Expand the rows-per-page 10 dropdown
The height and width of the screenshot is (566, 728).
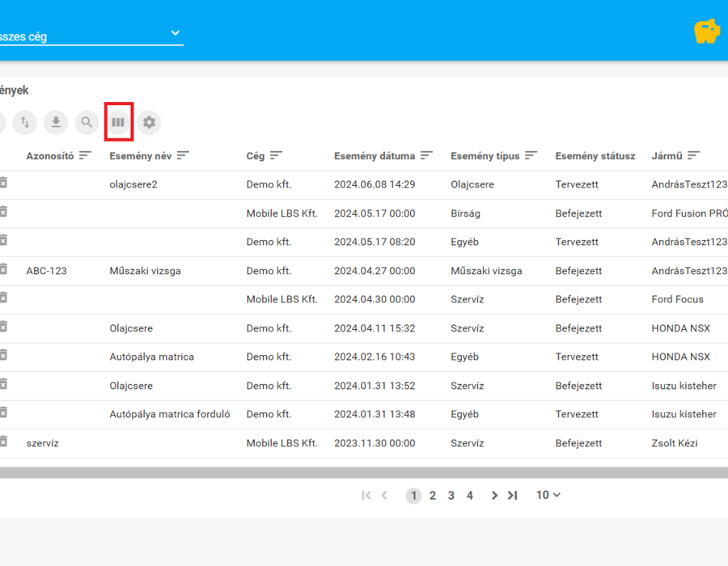(x=548, y=495)
